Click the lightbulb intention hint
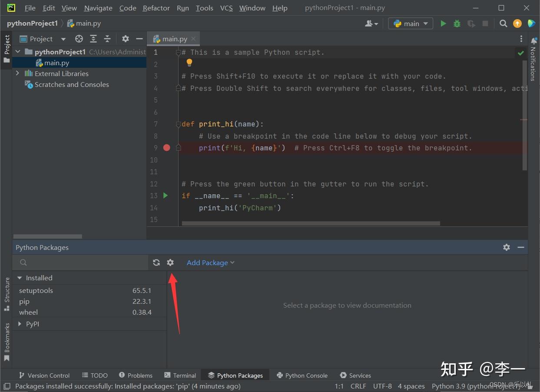This screenshot has height=392, width=540. coord(189,63)
